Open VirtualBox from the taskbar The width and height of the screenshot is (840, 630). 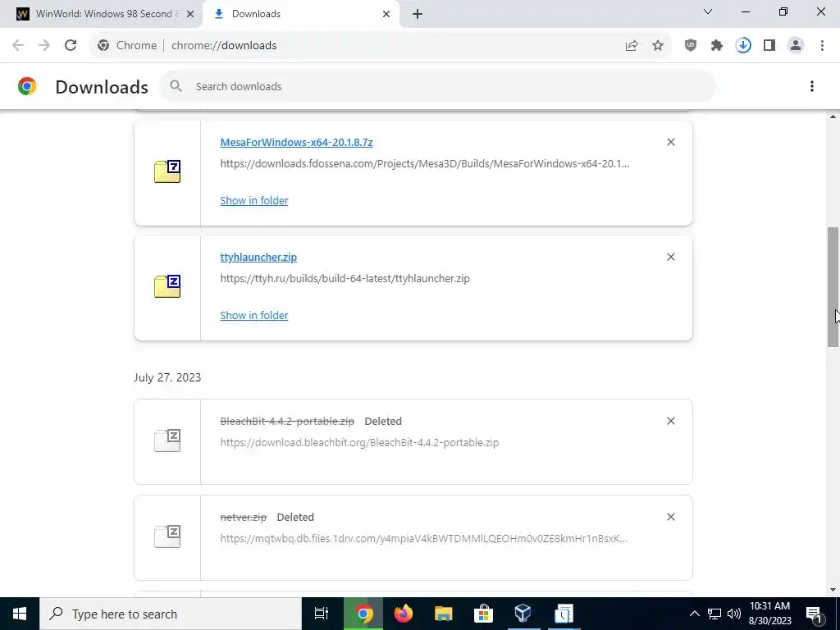tap(523, 614)
